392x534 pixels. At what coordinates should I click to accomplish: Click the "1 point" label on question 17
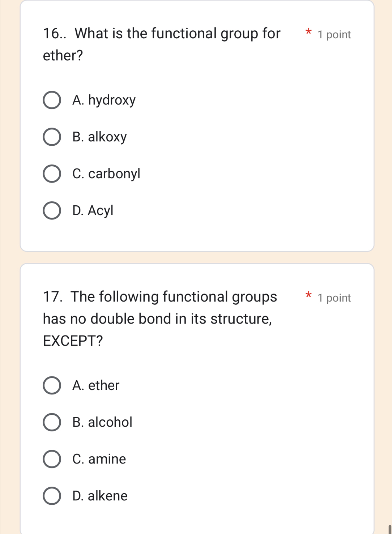334,298
